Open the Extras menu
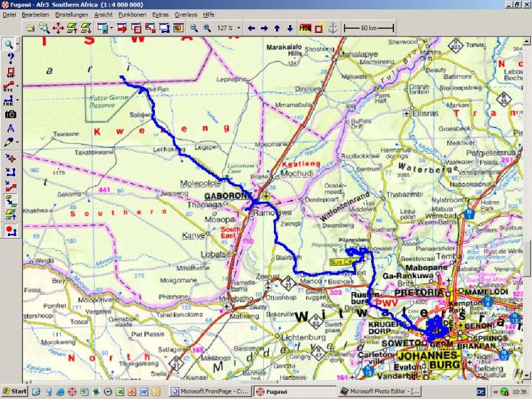532x399 pixels. [x=160, y=14]
